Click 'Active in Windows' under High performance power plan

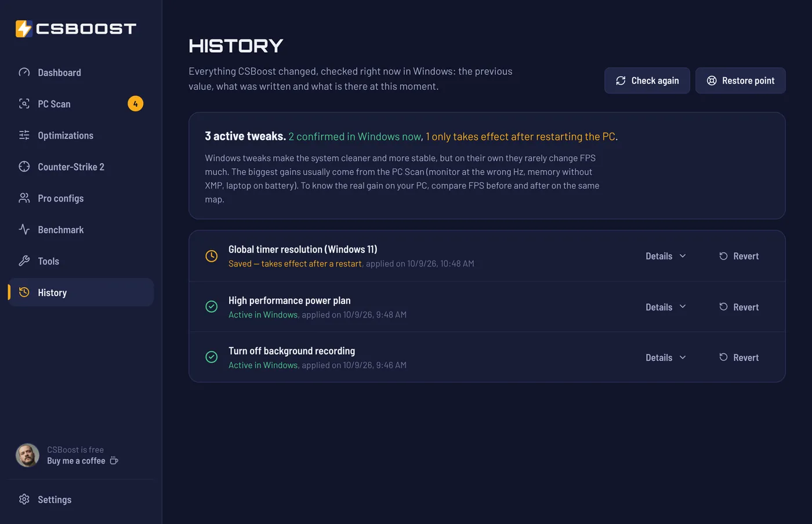tap(263, 315)
